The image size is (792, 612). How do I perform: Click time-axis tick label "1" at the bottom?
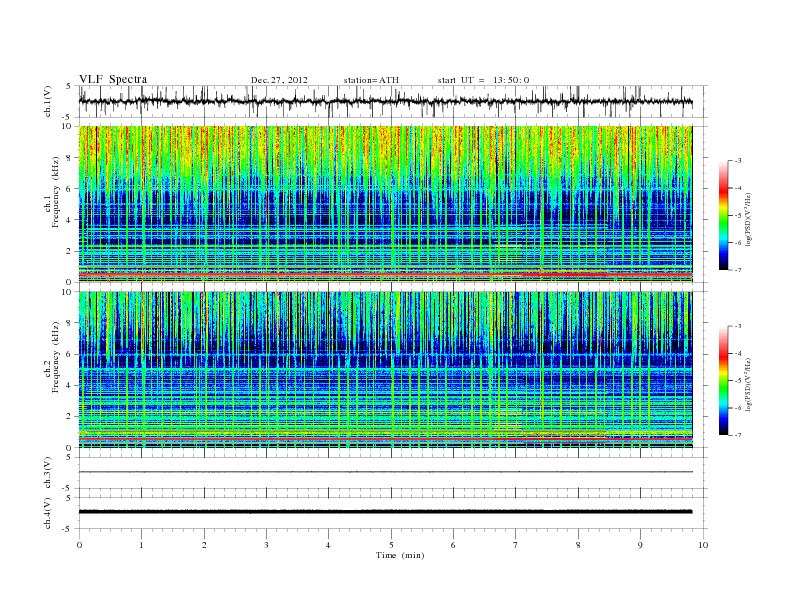coord(141,545)
